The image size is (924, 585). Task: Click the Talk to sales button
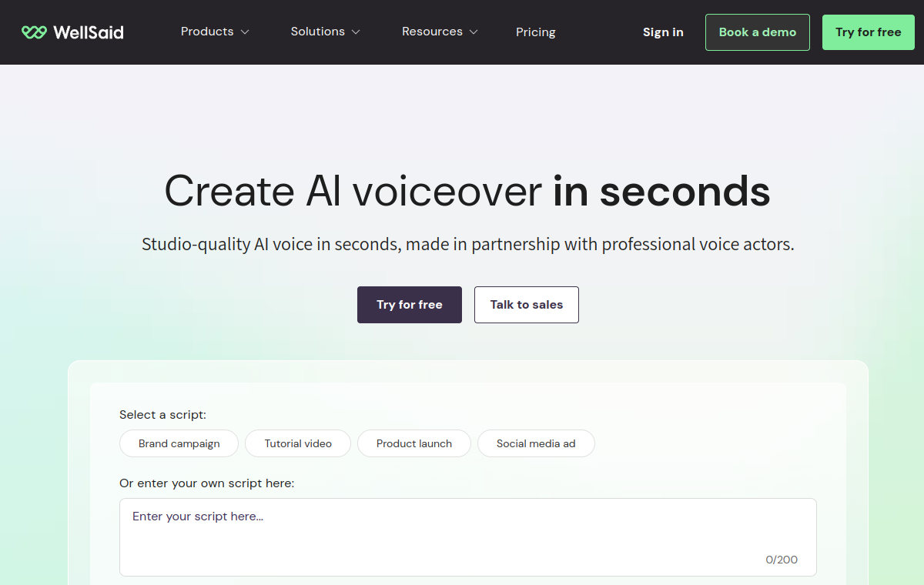coord(527,305)
